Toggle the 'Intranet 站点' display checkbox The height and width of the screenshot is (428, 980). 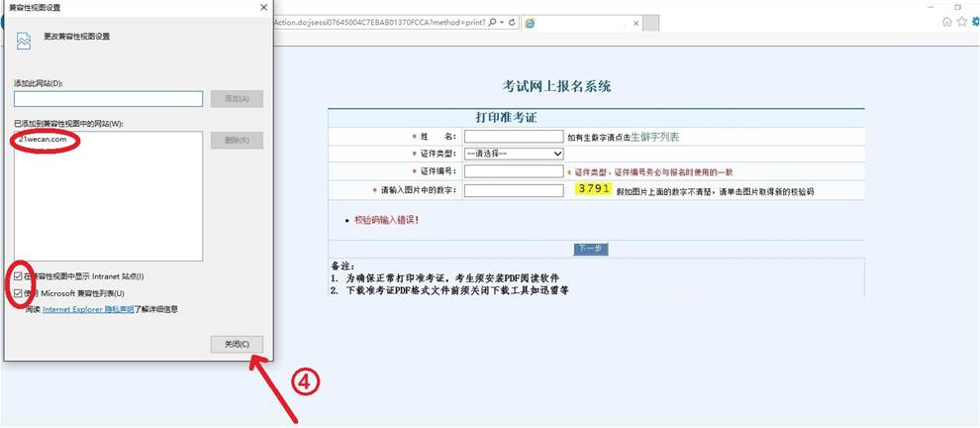tap(19, 275)
